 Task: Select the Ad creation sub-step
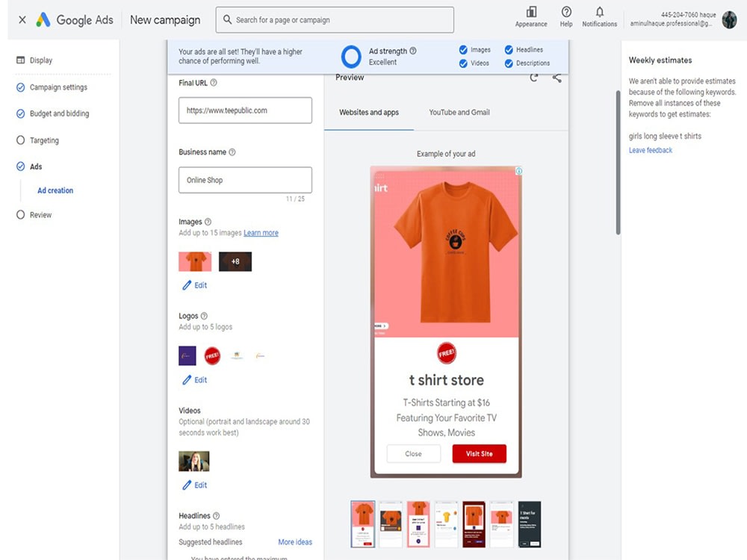click(x=55, y=190)
